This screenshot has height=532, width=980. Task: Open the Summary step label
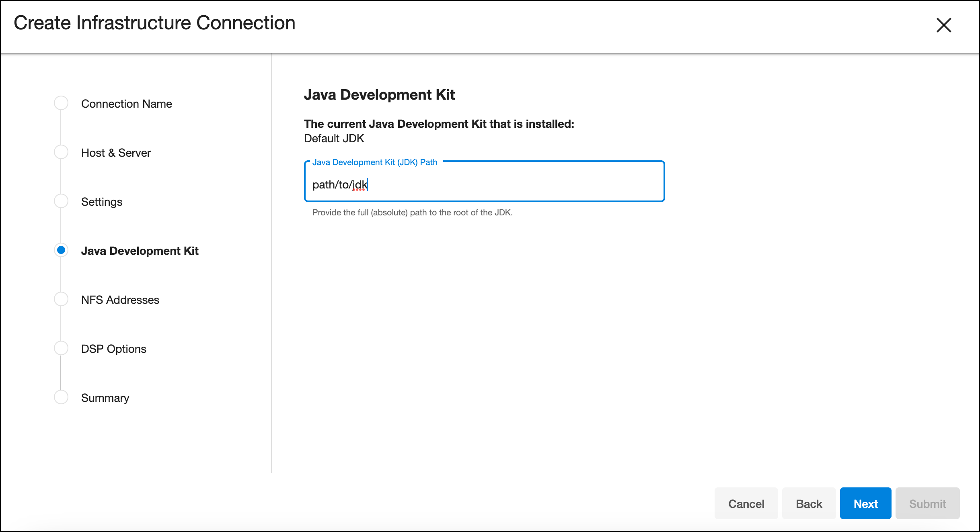click(x=105, y=398)
